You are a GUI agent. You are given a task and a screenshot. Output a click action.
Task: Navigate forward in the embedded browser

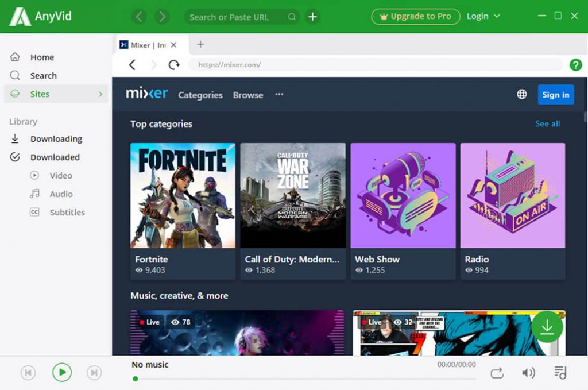(x=153, y=65)
